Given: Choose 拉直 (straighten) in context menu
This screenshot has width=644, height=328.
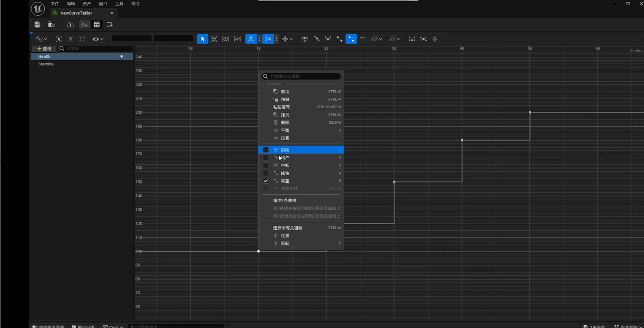Looking at the screenshot, I should pos(301,138).
